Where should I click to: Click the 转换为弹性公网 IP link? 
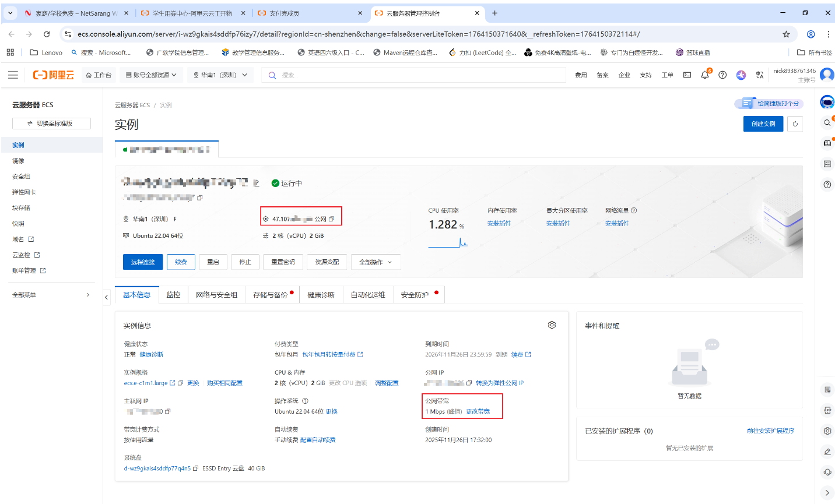tap(500, 383)
